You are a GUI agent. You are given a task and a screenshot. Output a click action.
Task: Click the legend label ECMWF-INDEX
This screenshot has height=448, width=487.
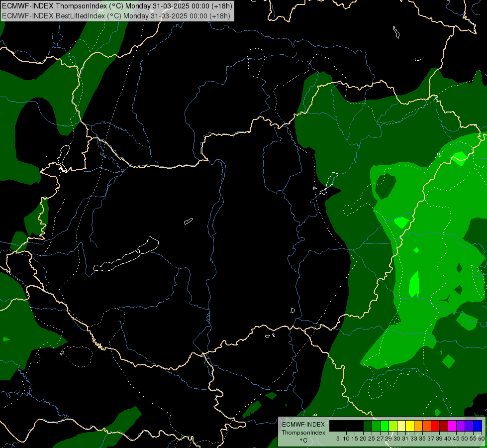[303, 425]
